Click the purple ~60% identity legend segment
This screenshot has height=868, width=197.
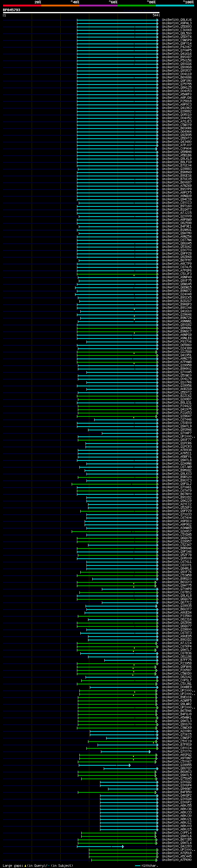click(x=98, y=6)
